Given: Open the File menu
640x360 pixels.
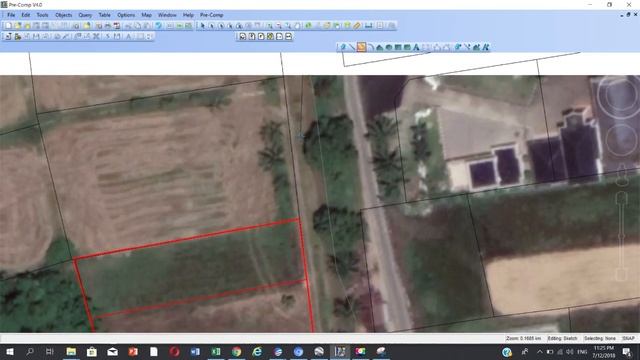Looking at the screenshot, I should (11, 15).
